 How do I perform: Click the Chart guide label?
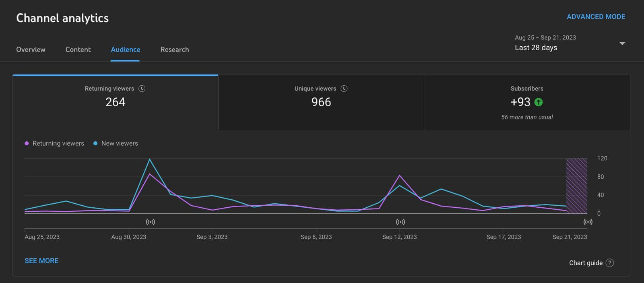pos(586,263)
